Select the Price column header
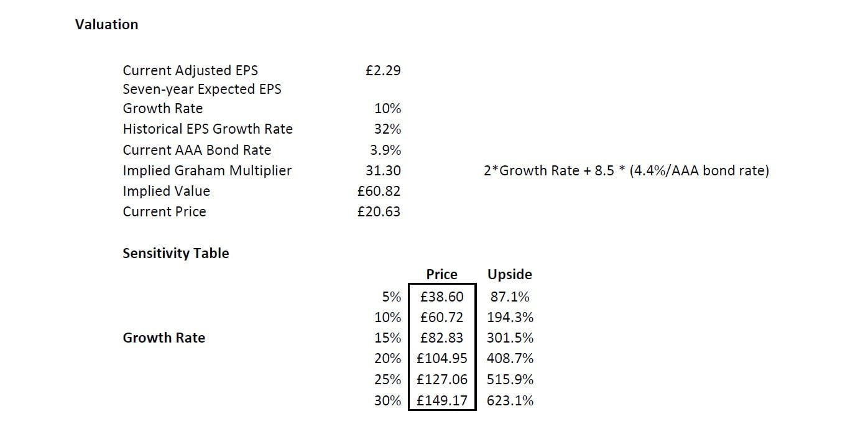 [x=441, y=274]
